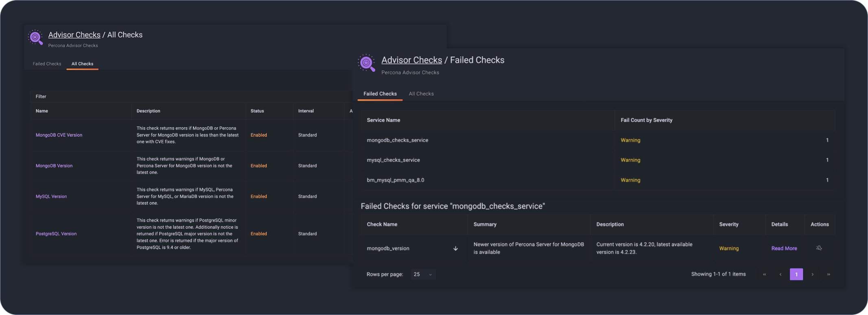
Task: Click Enabled status of PostgreSQL Version
Action: (258, 234)
